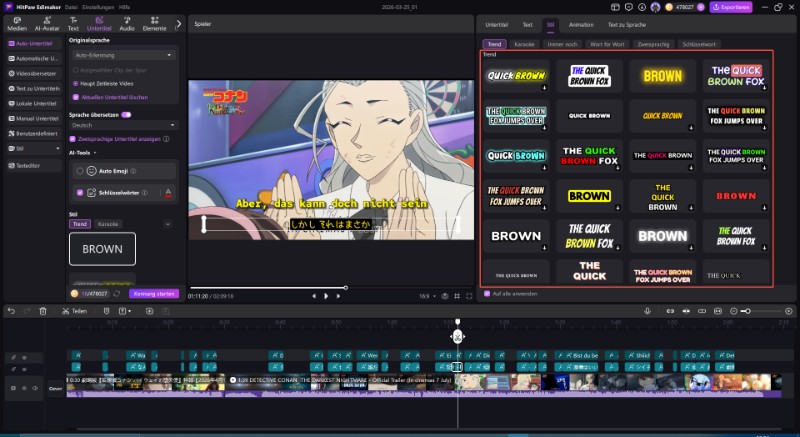Switch to the Text zu Sprache tab

click(627, 24)
